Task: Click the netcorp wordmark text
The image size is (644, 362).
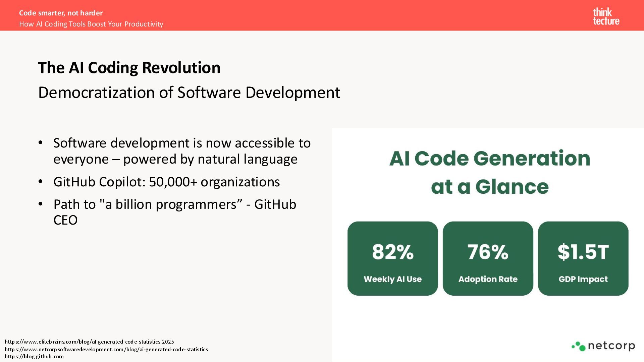Action: [x=611, y=346]
